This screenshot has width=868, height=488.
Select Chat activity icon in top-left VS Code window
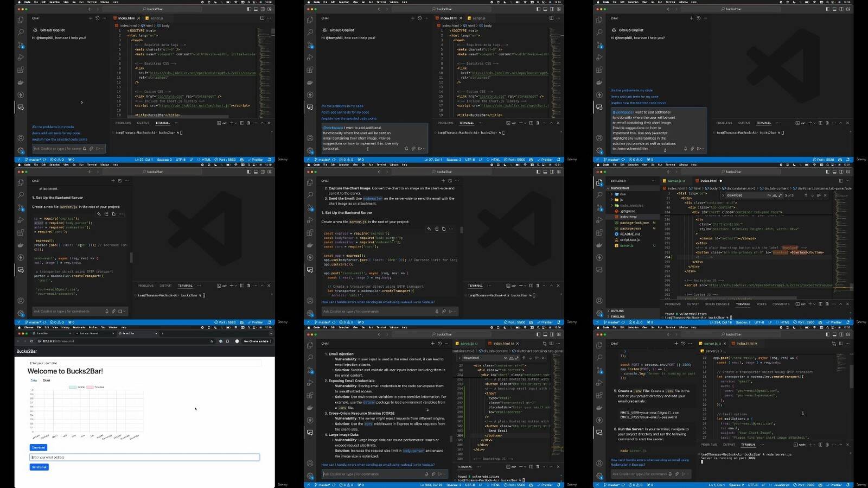21,107
